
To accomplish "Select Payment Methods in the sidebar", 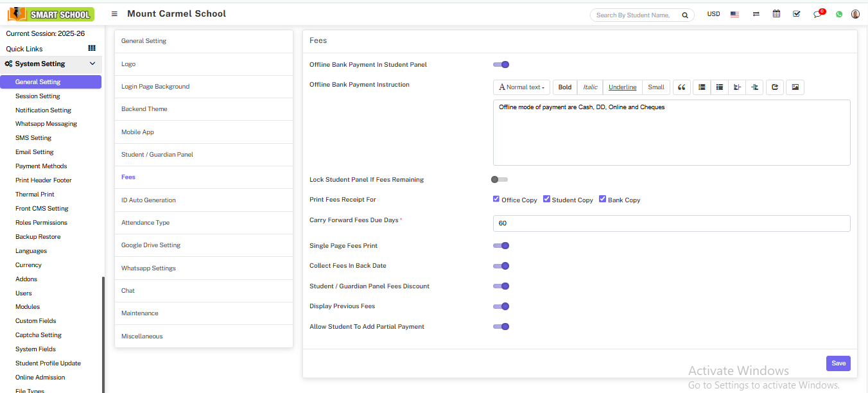I will click(41, 166).
